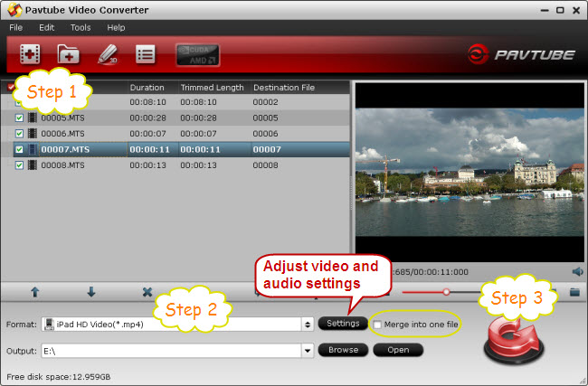The height and width of the screenshot is (386, 588).
Task: Open the Tools menu
Action: point(81,28)
